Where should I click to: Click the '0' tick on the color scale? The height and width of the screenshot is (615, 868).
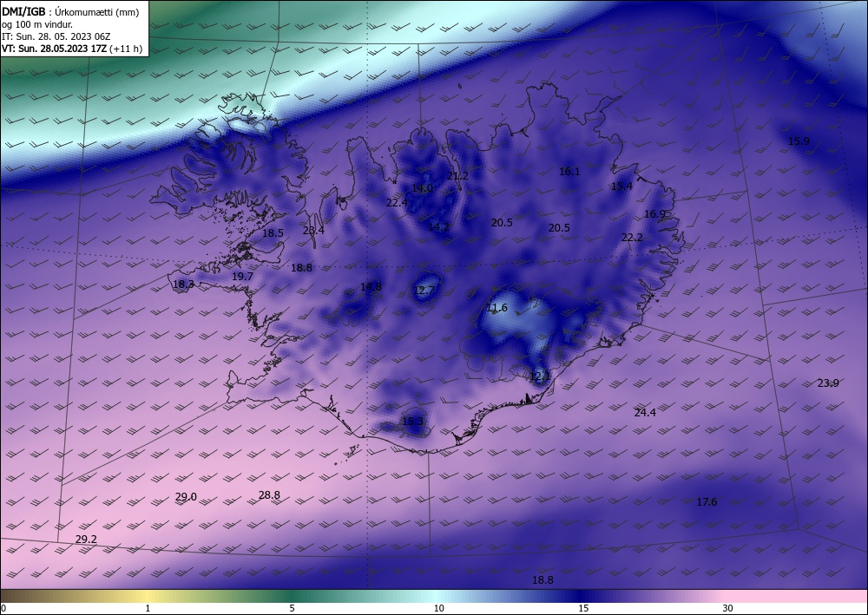3,608
